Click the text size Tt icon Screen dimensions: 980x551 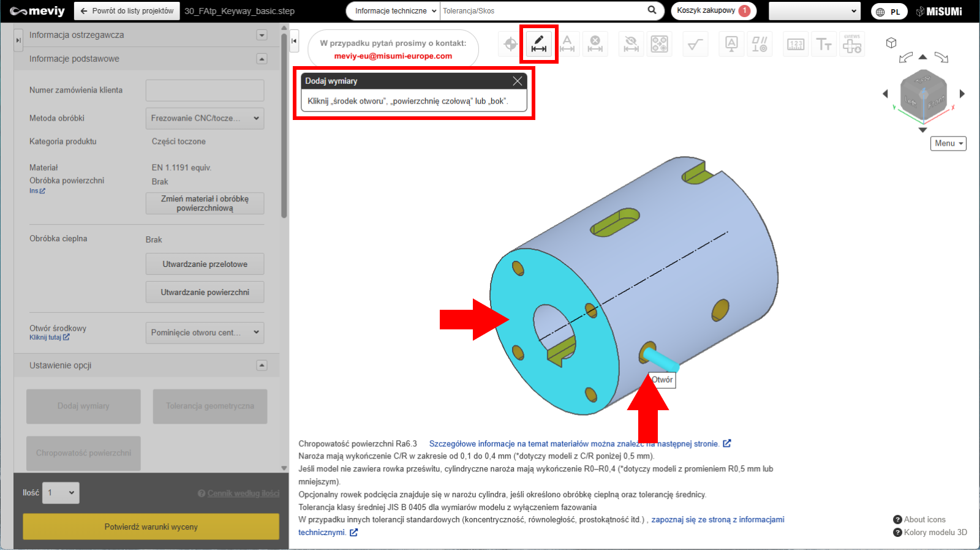pyautogui.click(x=824, y=44)
